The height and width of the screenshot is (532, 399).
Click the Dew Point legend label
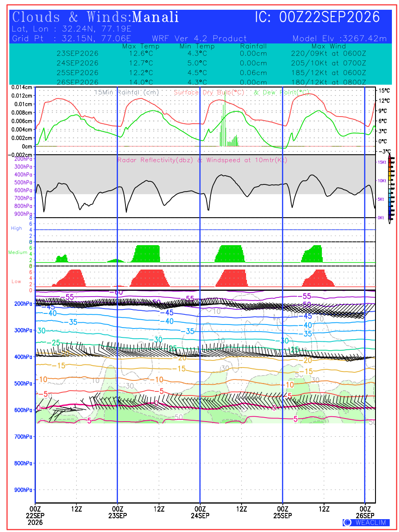pyautogui.click(x=281, y=92)
